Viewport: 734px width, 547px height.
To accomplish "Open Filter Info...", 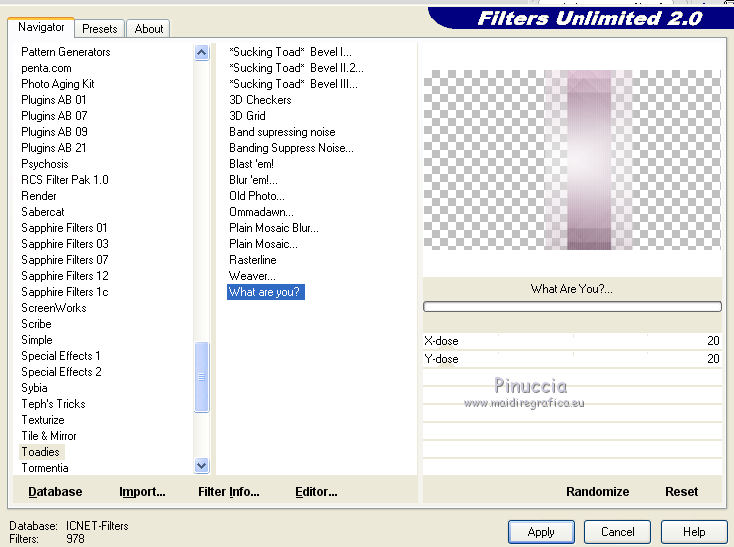I will pyautogui.click(x=228, y=492).
